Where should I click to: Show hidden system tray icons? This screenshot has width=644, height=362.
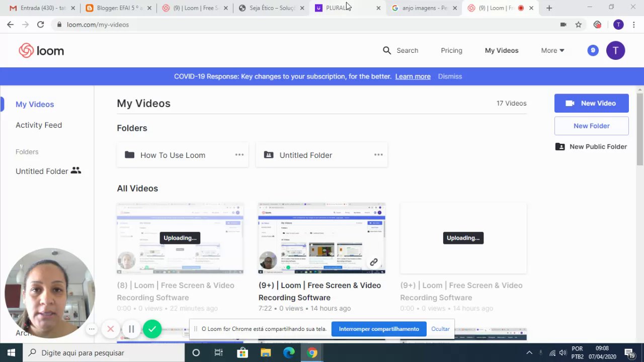coord(529,352)
